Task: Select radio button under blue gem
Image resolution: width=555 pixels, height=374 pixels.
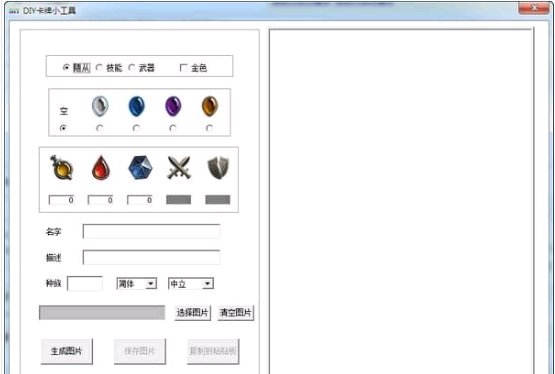Action: [x=136, y=128]
